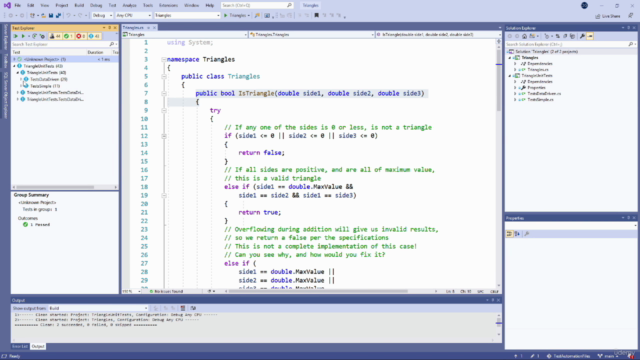This screenshot has height=360, width=640.
Task: Repeat last test run in Test Explorer
Action: [35, 36]
